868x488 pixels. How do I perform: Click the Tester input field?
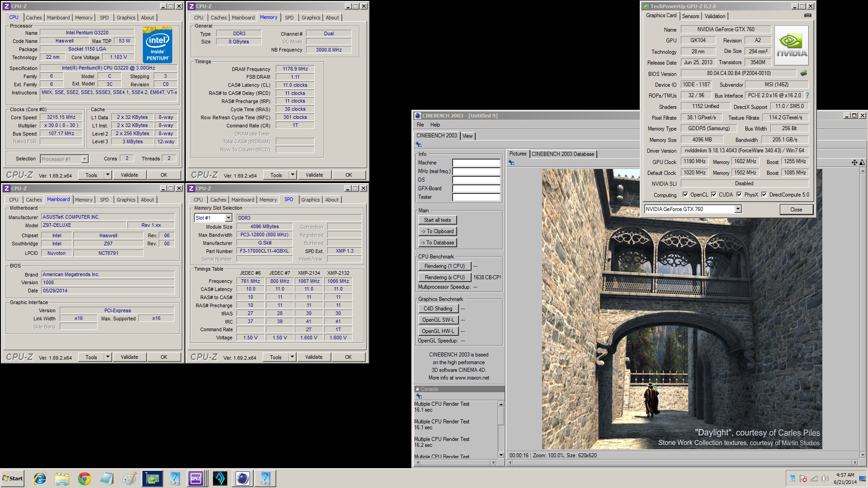click(476, 197)
